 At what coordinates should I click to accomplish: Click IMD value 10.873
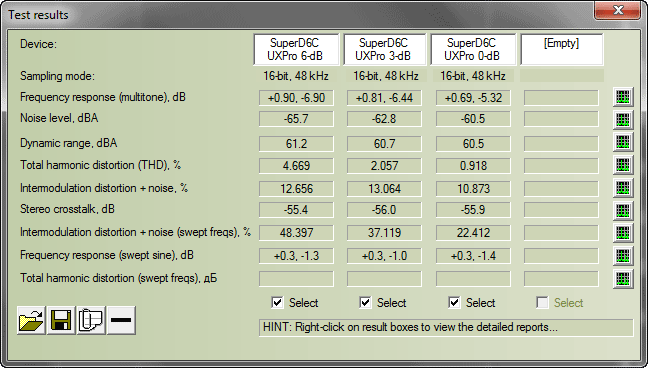(473, 189)
